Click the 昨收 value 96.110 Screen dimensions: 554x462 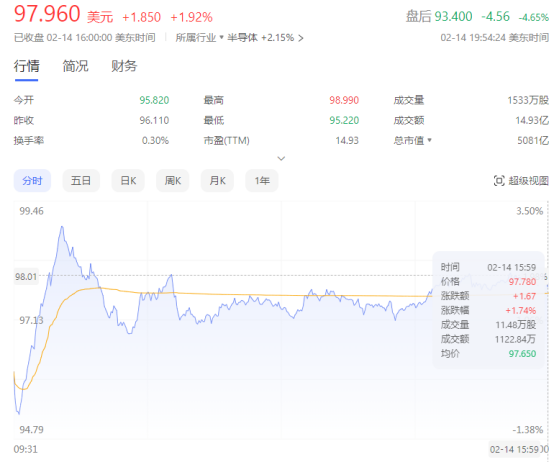[154, 120]
